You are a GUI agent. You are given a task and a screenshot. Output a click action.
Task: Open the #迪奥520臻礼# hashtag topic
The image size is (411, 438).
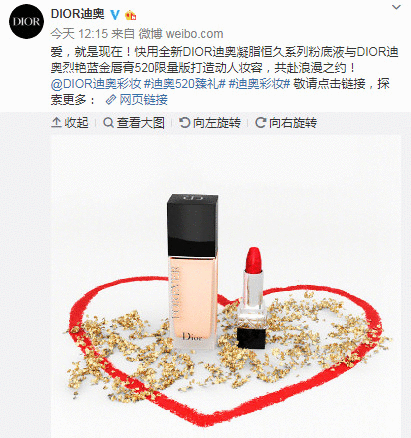tap(185, 84)
